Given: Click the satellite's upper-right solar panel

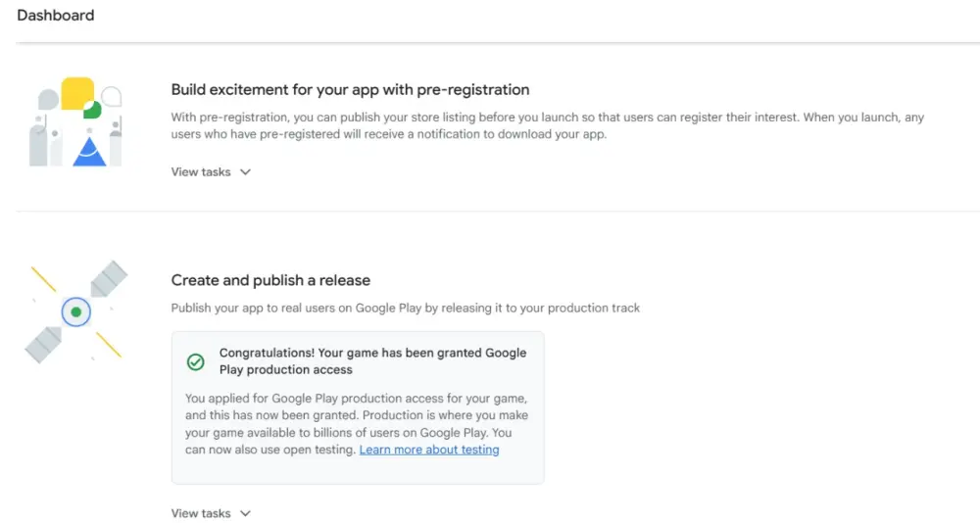Looking at the screenshot, I should coord(109,279).
